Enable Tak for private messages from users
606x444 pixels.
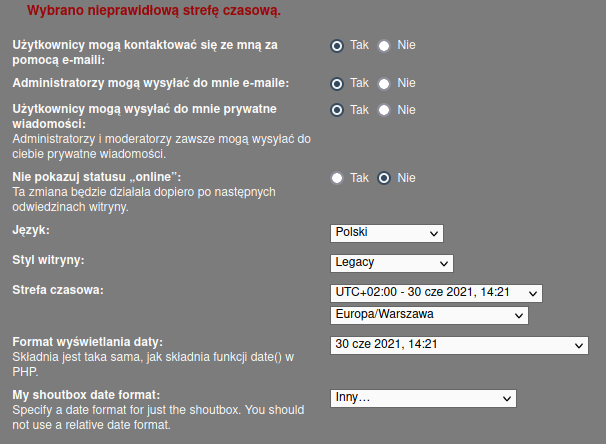tap(337, 110)
